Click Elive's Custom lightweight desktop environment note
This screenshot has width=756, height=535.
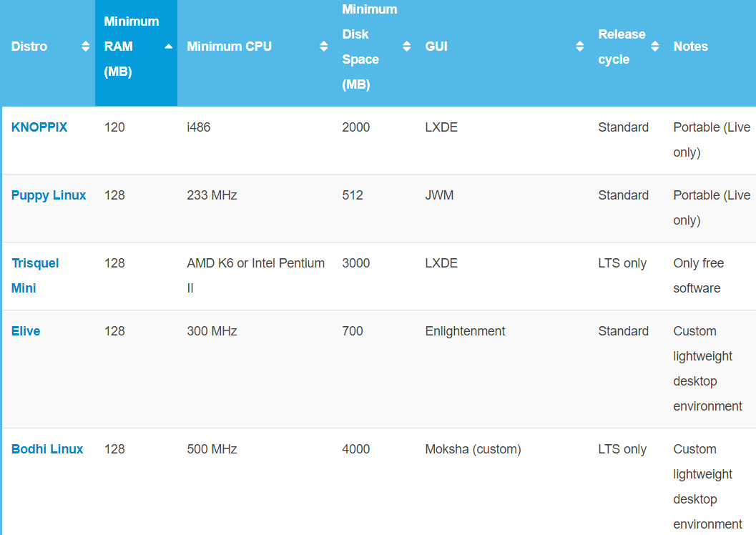(708, 369)
